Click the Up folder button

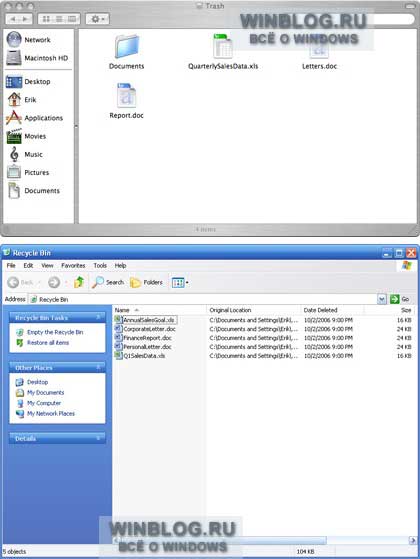[79, 282]
